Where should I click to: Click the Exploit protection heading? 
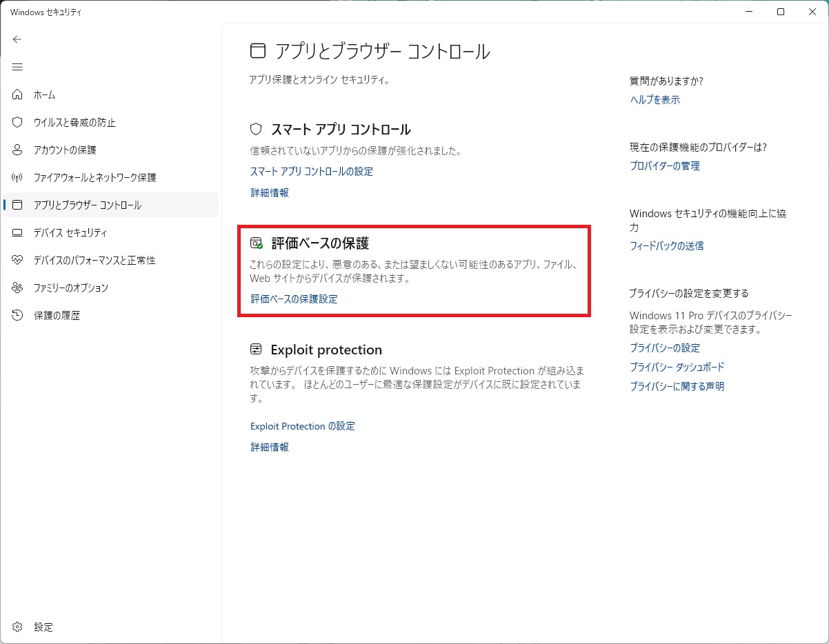point(326,350)
